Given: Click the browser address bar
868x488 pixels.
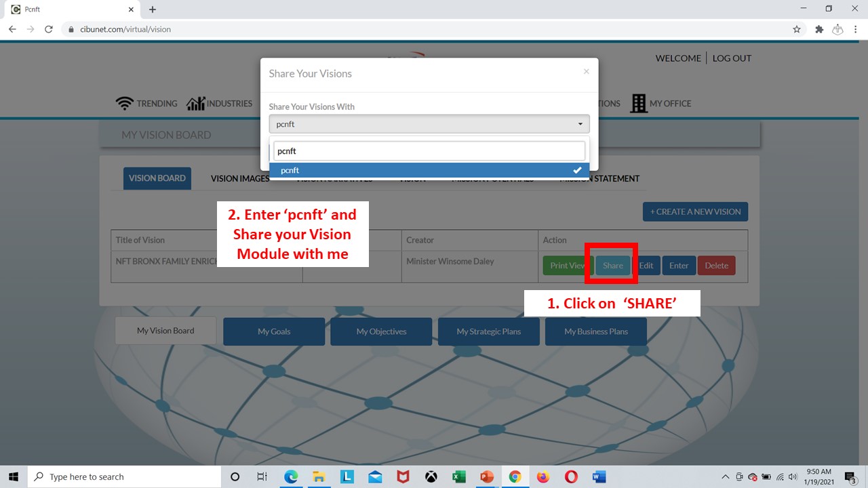Looking at the screenshot, I should click(x=407, y=29).
